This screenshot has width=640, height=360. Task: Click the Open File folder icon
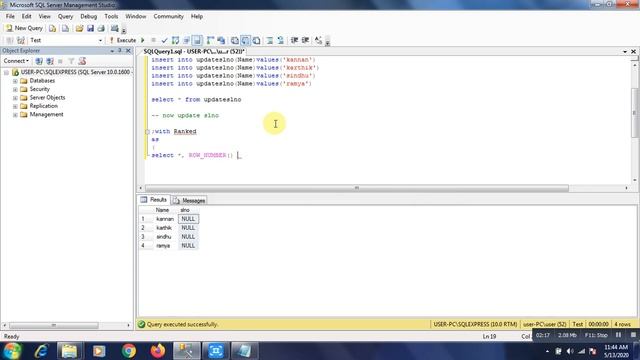pyautogui.click(x=79, y=28)
